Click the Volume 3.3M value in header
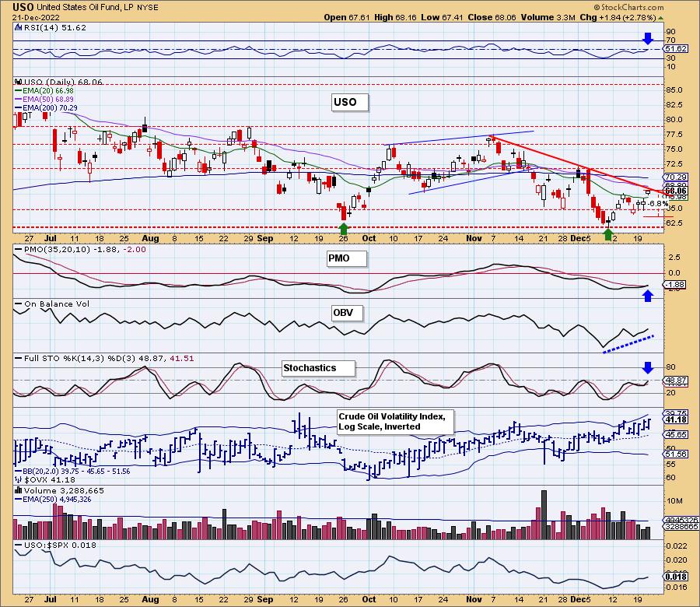This screenshot has width=700, height=607. (548, 17)
